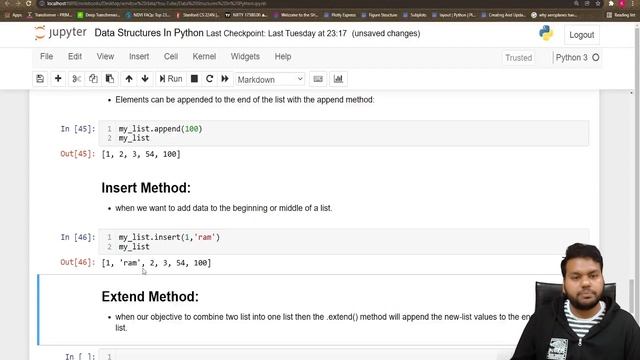Click the Python logo icon

pos(546,33)
